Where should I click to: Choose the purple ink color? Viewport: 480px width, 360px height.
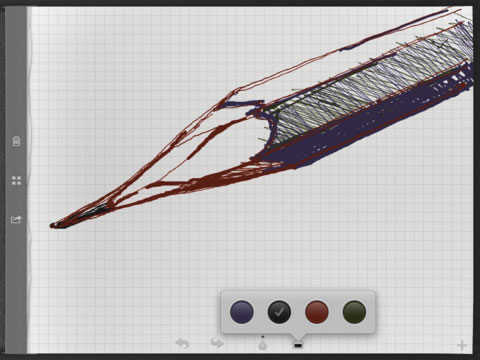[x=242, y=312]
